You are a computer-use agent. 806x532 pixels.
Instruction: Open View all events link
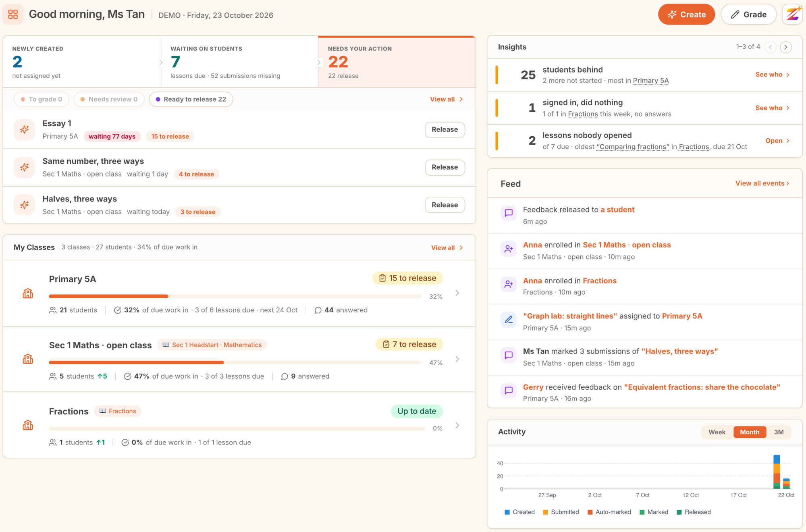(762, 183)
